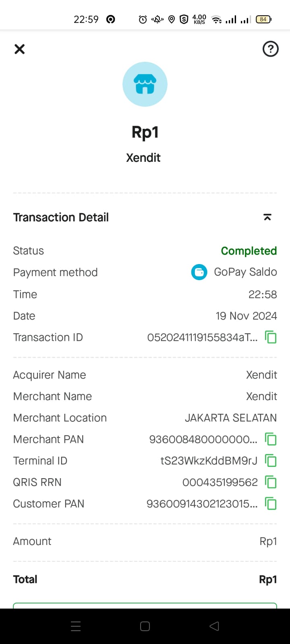This screenshot has width=290, height=644.
Task: Tap the GoPay Saldo wallet icon
Action: tap(199, 272)
